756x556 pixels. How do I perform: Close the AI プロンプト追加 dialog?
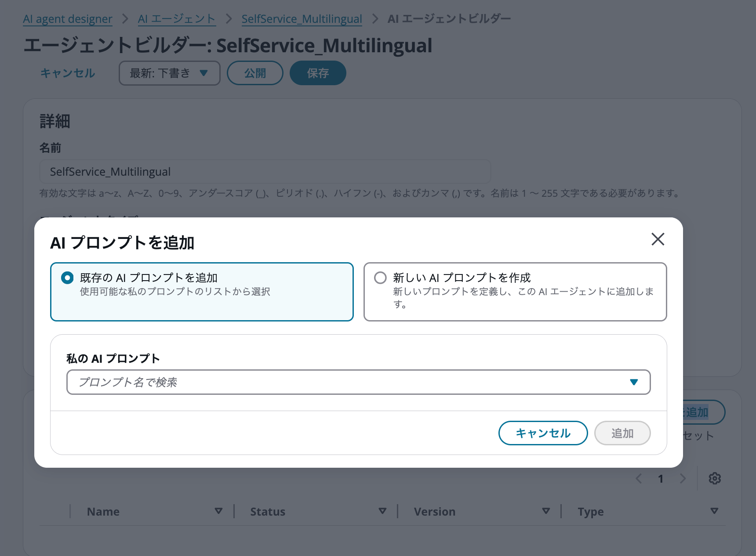(658, 240)
